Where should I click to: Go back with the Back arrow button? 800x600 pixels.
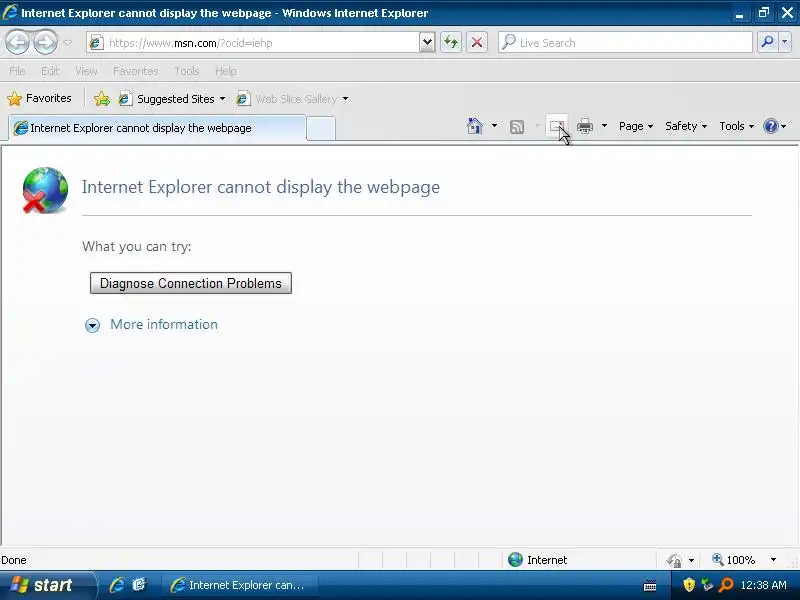click(17, 43)
